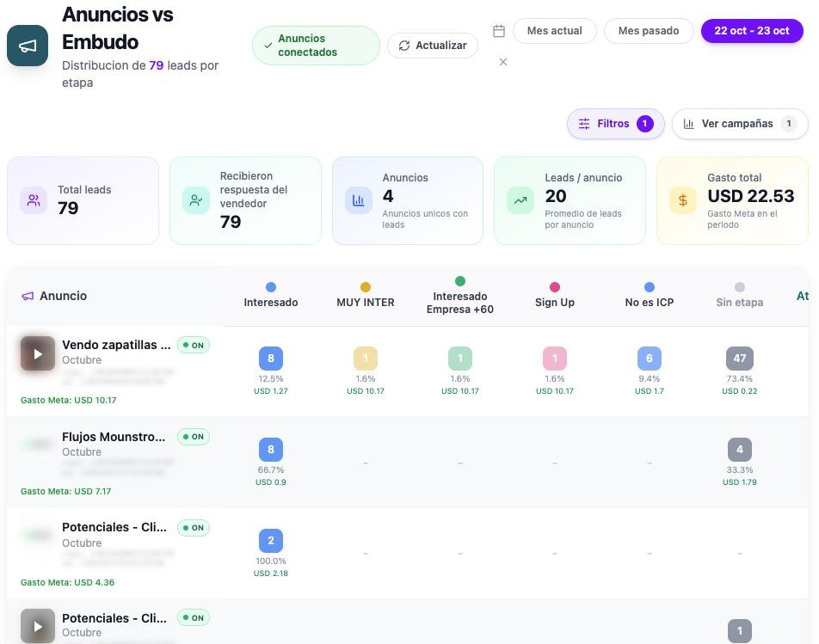Toggle ON status of last Potenciales ad
The height and width of the screenshot is (644, 819).
pos(194,618)
